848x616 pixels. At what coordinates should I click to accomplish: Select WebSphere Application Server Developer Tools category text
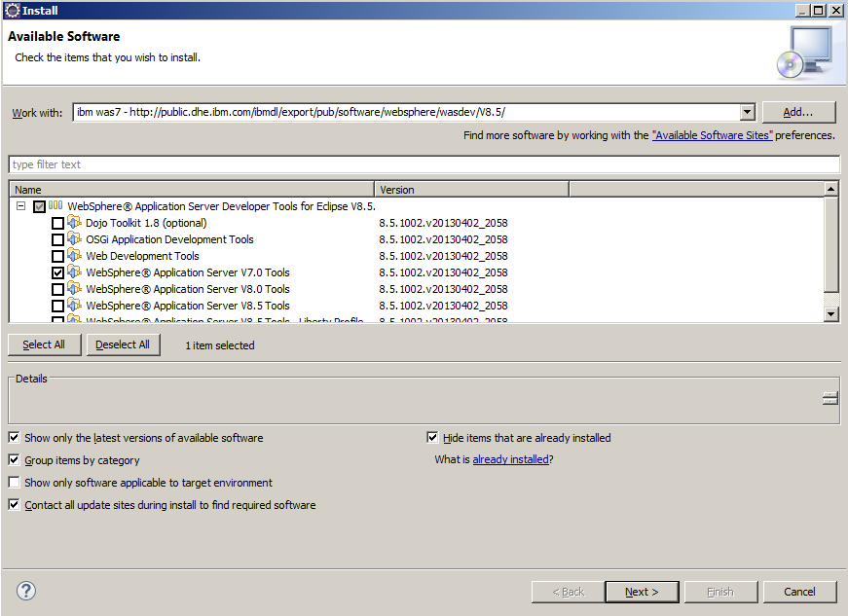coord(221,206)
